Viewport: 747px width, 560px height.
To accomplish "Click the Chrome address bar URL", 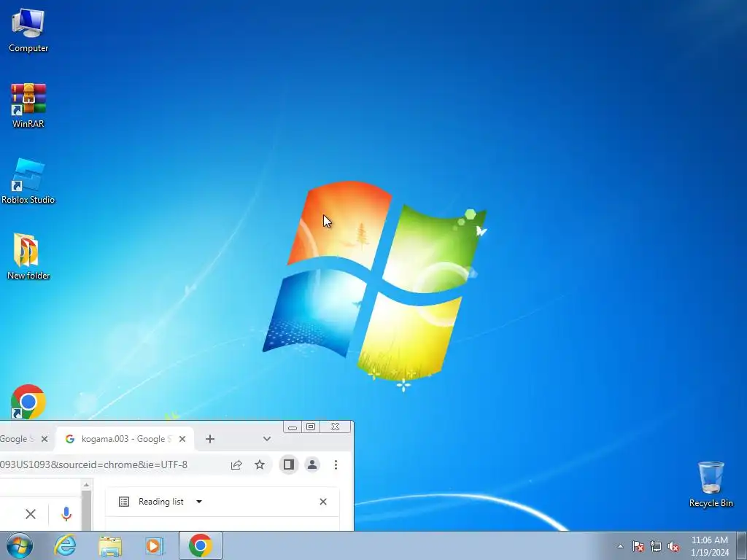I will (x=94, y=464).
